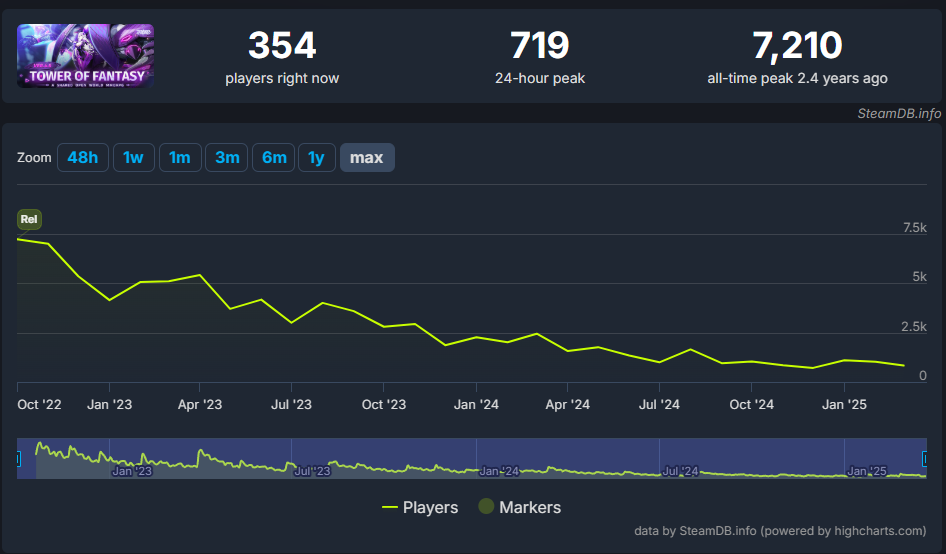Screen dimensions: 946x554
Task: Click the Jul '23 axis label
Action: [291, 404]
